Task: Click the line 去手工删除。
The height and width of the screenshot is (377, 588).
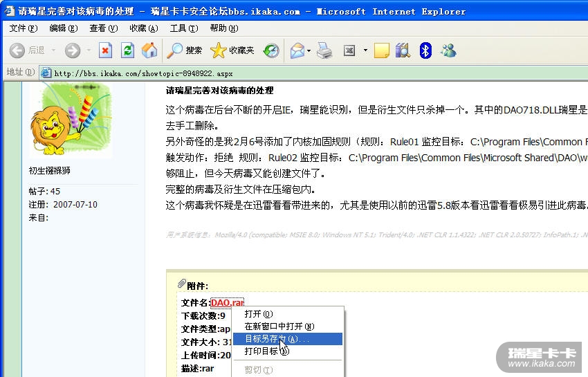Action: (x=192, y=125)
